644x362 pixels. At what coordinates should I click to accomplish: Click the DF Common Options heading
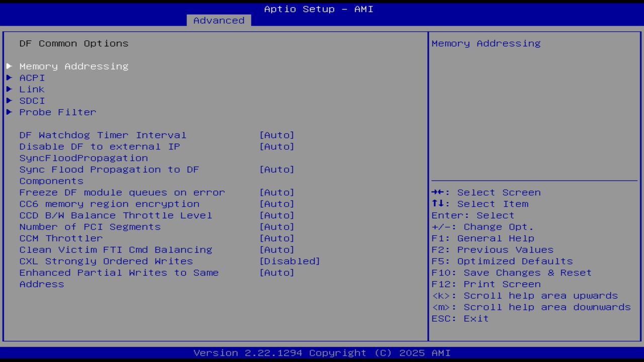point(73,43)
